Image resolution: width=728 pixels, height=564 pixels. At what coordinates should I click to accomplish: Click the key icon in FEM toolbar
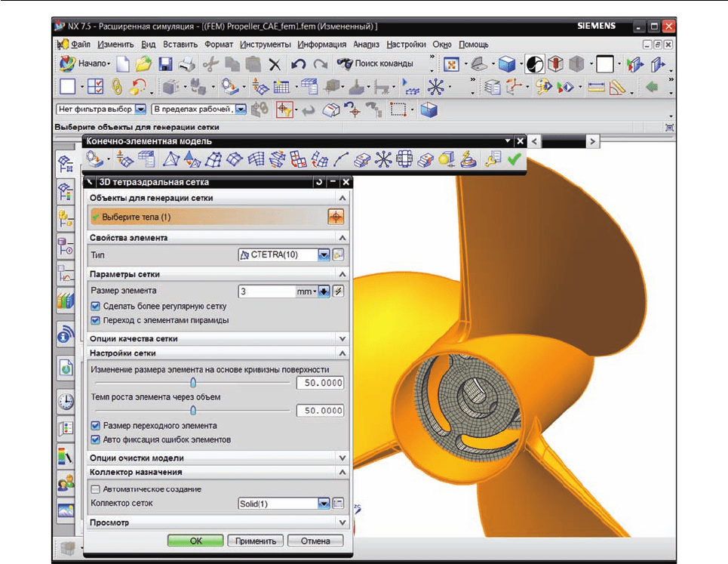tap(493, 159)
